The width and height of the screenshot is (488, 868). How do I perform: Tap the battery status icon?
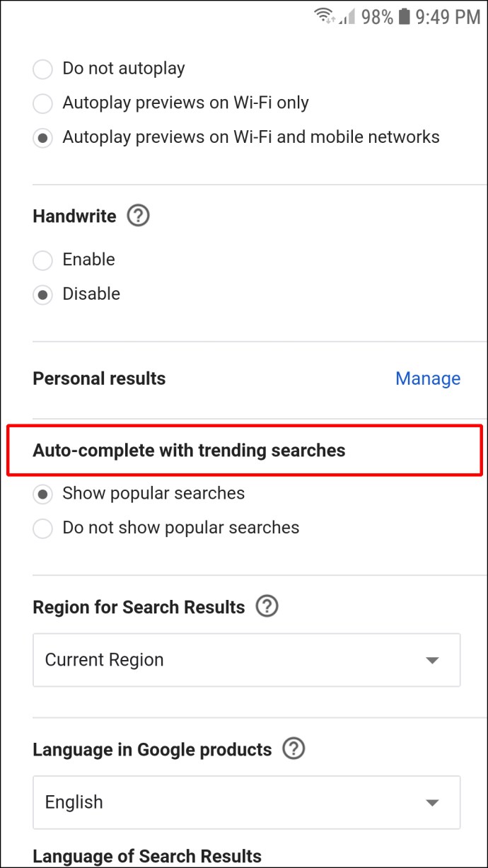(x=404, y=16)
